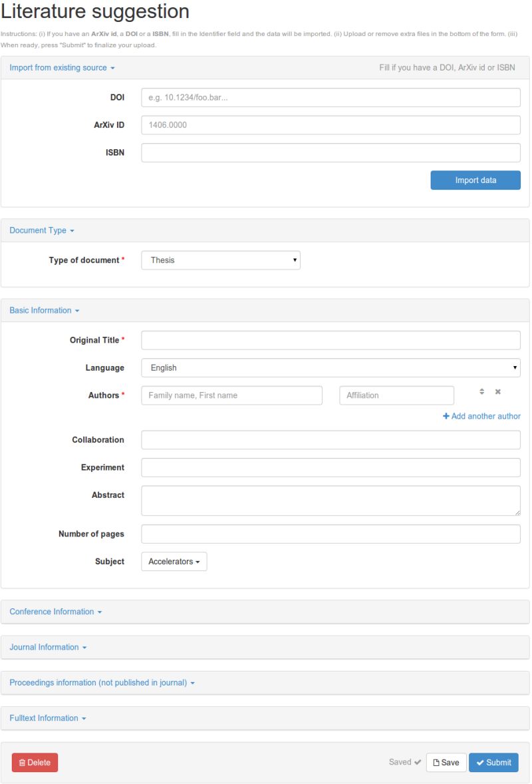This screenshot has height=784, width=532.
Task: Click inside the DOI input field
Action: (331, 97)
